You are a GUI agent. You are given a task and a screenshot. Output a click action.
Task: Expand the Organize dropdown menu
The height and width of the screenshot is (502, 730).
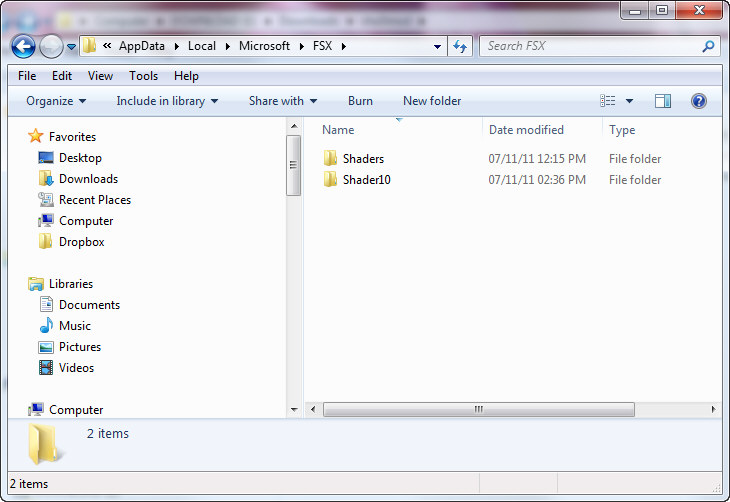(x=56, y=101)
